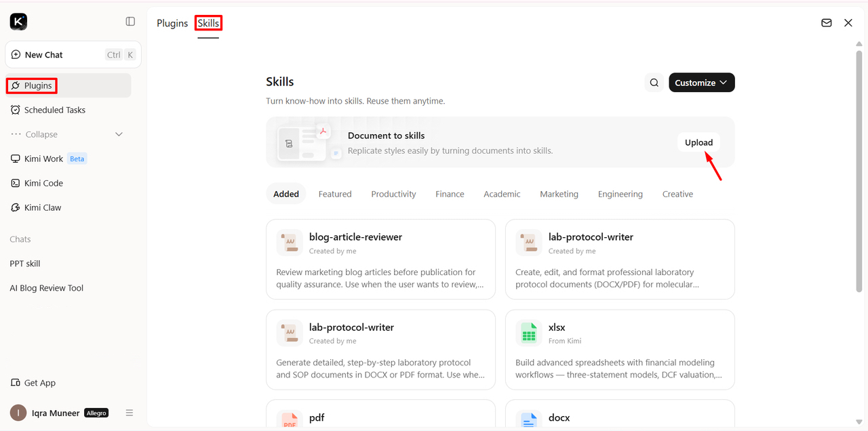
Task: Select the Productivity filter tab
Action: (x=393, y=194)
